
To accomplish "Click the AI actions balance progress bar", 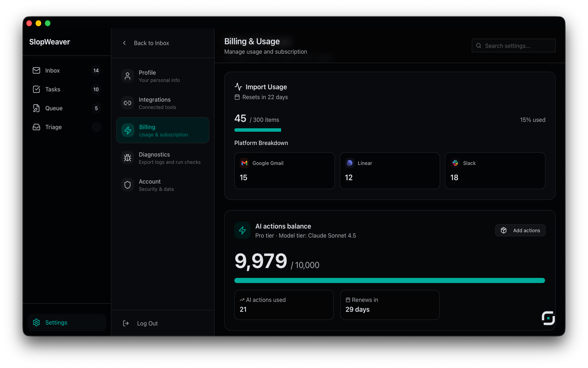I will (x=390, y=280).
